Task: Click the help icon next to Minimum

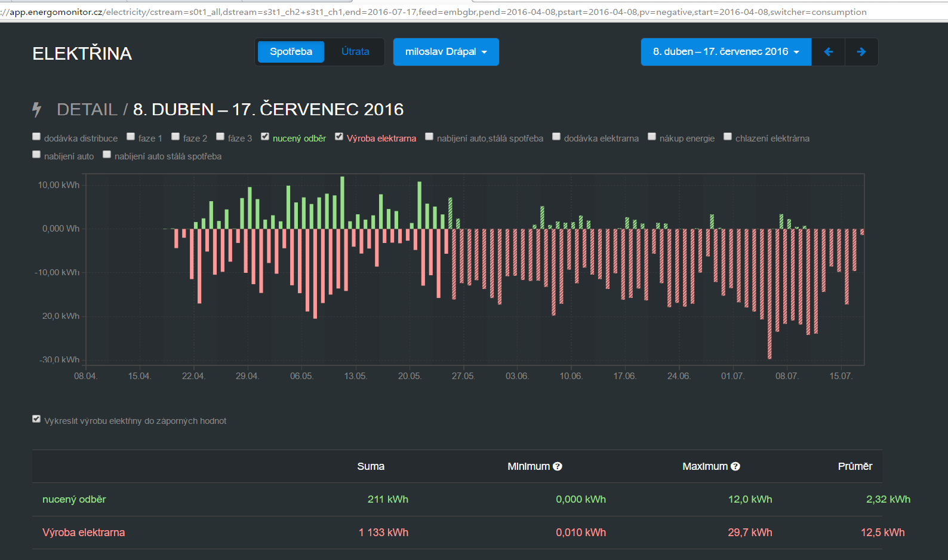Action: click(558, 466)
